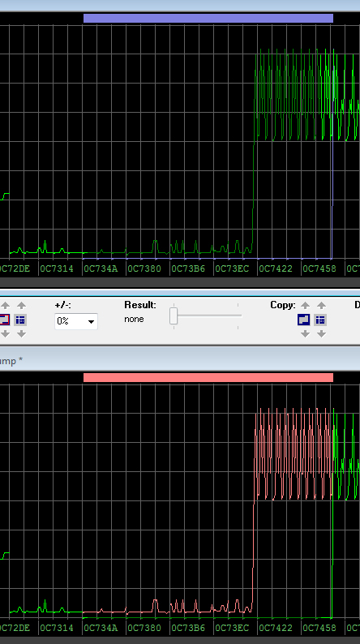Click address 0C7380 on upper graph axis
This screenshot has width=360, height=644.
[x=144, y=268]
